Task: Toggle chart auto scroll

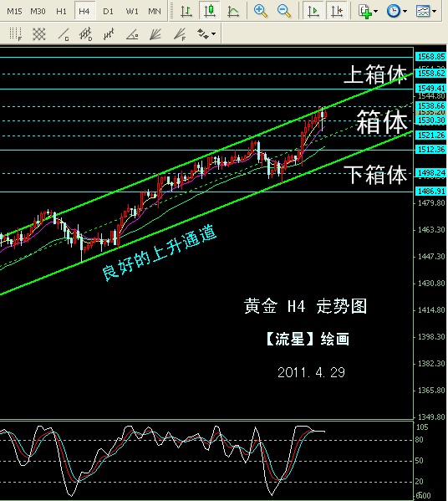Action: coord(313,11)
